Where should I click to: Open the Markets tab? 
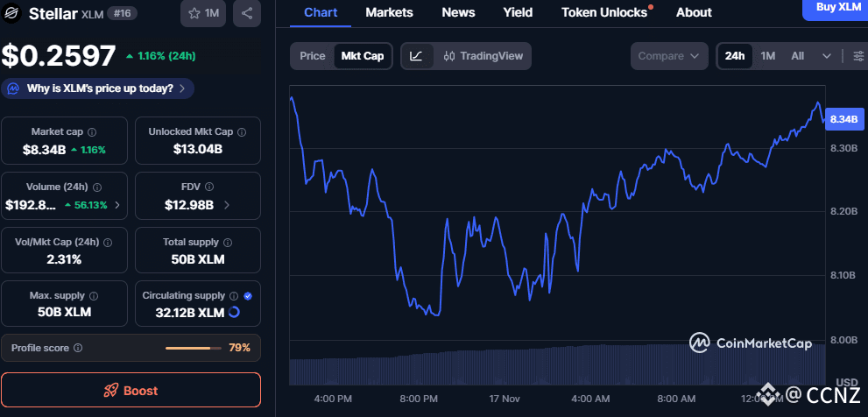pyautogui.click(x=389, y=12)
